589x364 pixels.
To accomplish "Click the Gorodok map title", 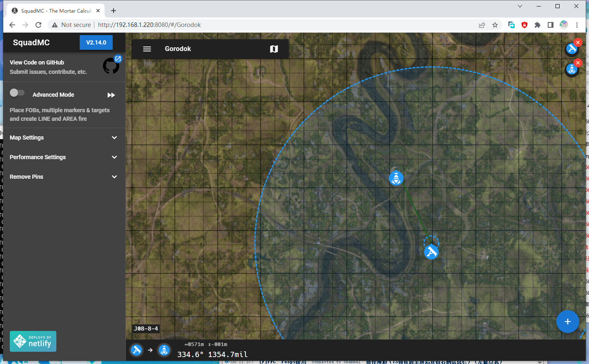I will [178, 49].
